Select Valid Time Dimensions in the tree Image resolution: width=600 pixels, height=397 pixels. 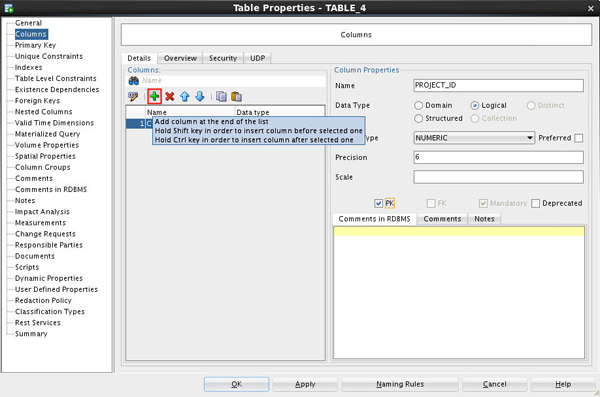(x=54, y=123)
